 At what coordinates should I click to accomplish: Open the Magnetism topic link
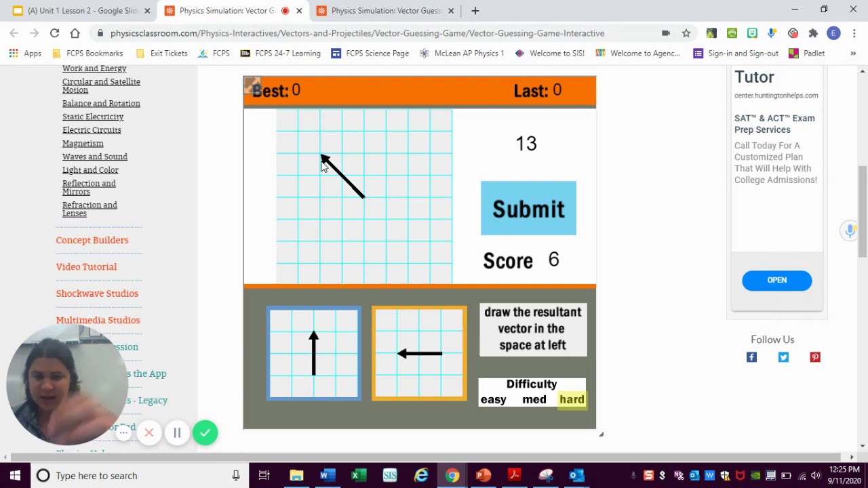(83, 143)
